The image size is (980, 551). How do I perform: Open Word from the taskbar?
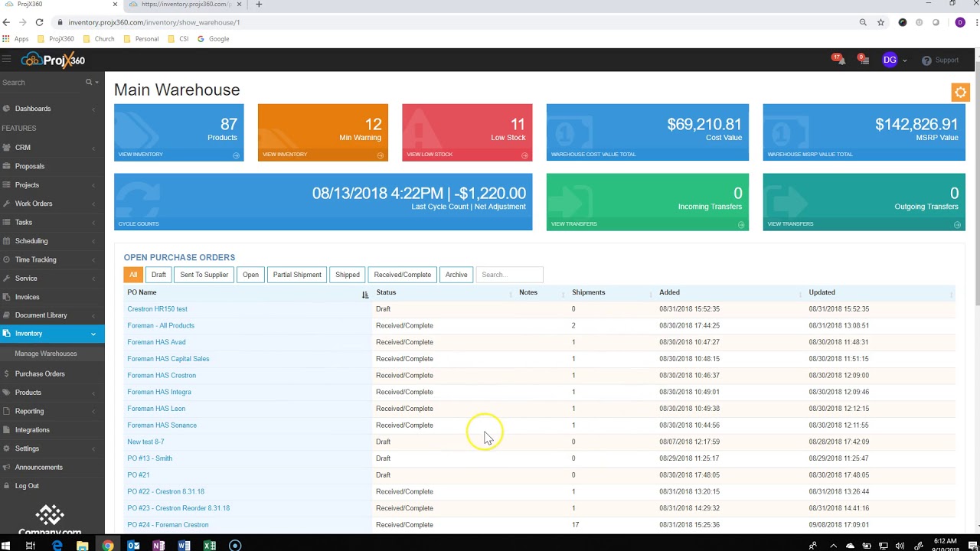(184, 546)
